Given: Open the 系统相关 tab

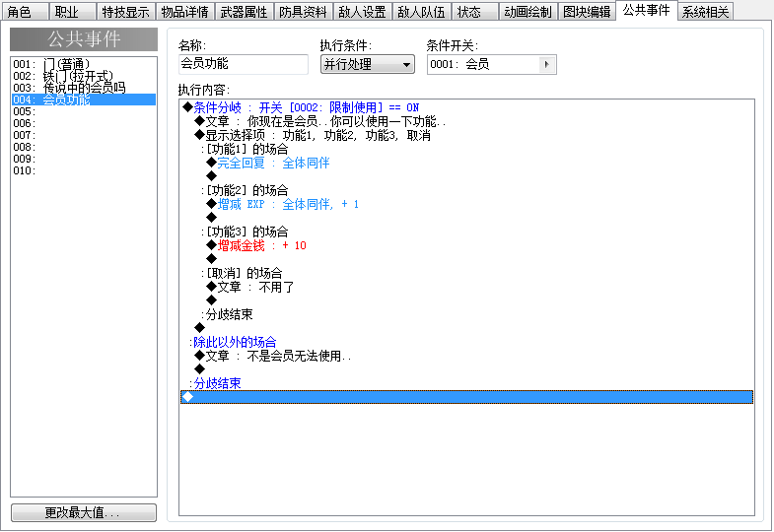Looking at the screenshot, I should (705, 12).
